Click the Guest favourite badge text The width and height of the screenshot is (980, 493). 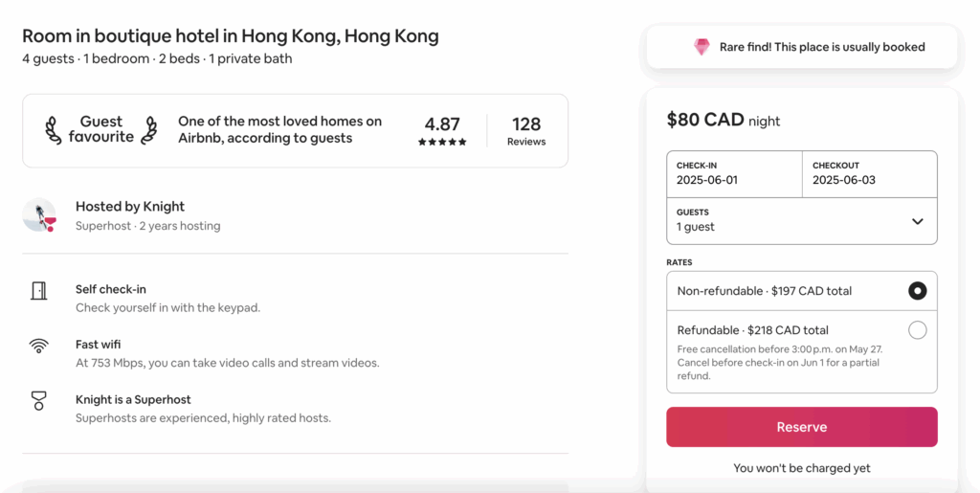click(x=101, y=129)
